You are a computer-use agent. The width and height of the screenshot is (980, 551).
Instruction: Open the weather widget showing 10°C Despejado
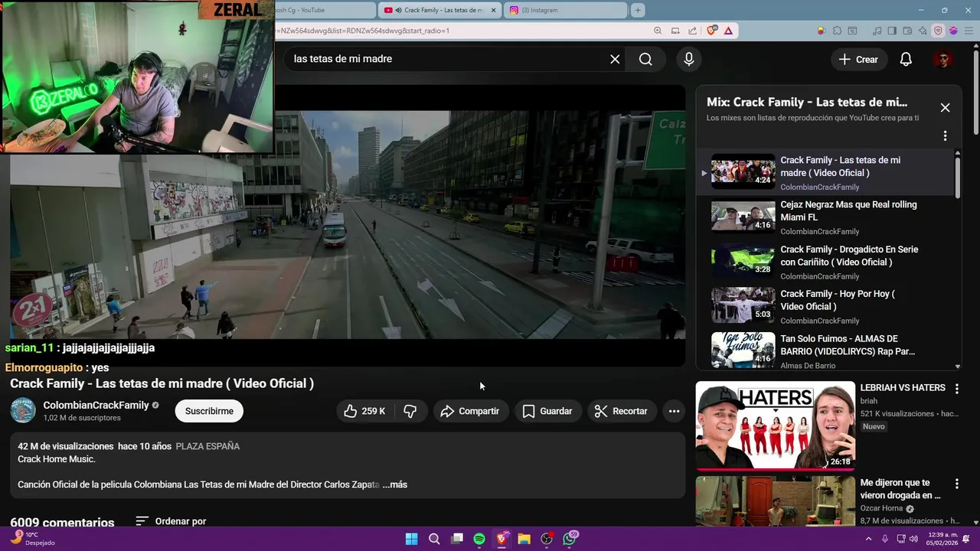pyautogui.click(x=32, y=539)
